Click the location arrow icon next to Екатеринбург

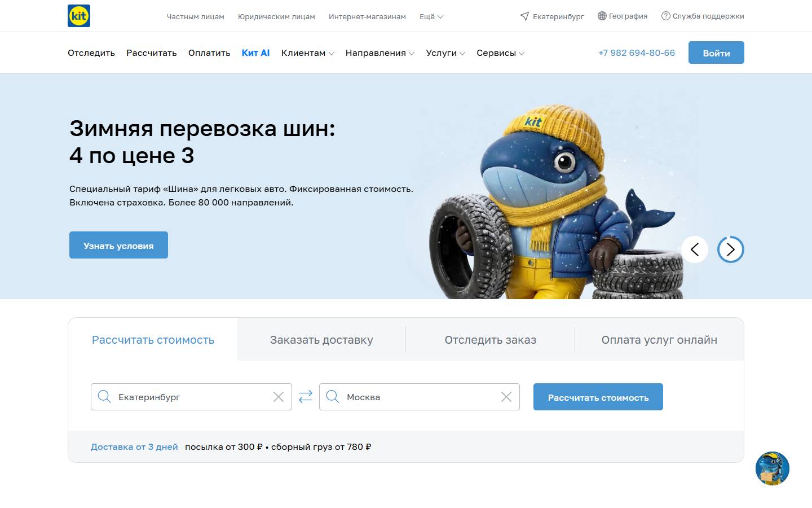(x=524, y=16)
